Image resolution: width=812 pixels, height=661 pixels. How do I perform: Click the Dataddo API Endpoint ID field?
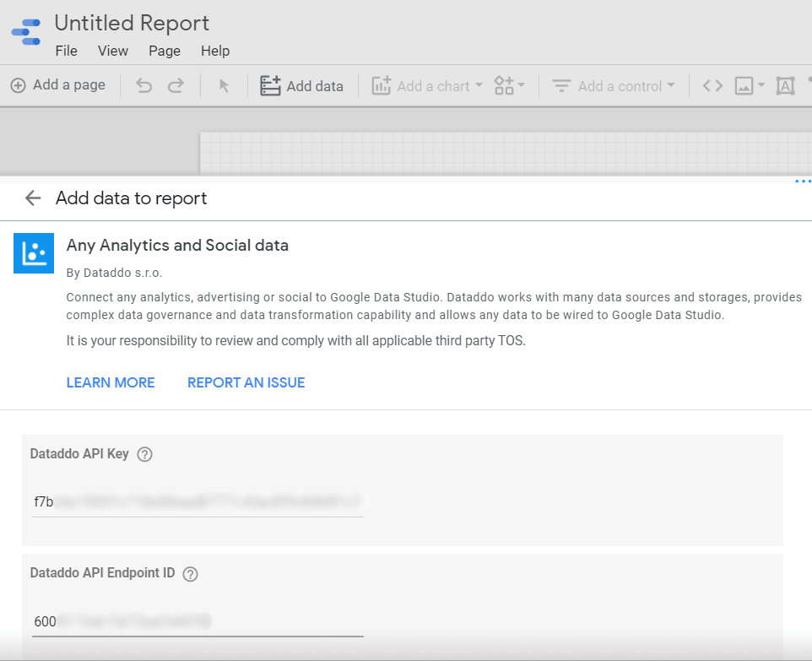198,621
